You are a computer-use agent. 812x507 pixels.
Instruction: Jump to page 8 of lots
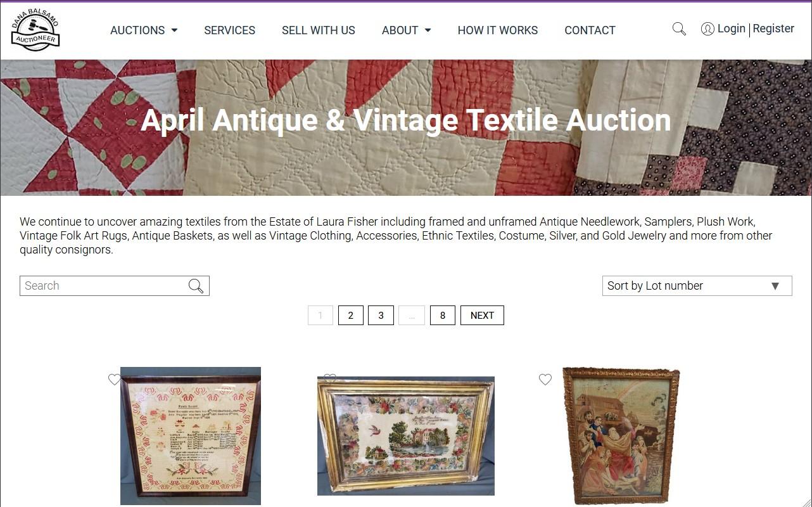click(442, 316)
